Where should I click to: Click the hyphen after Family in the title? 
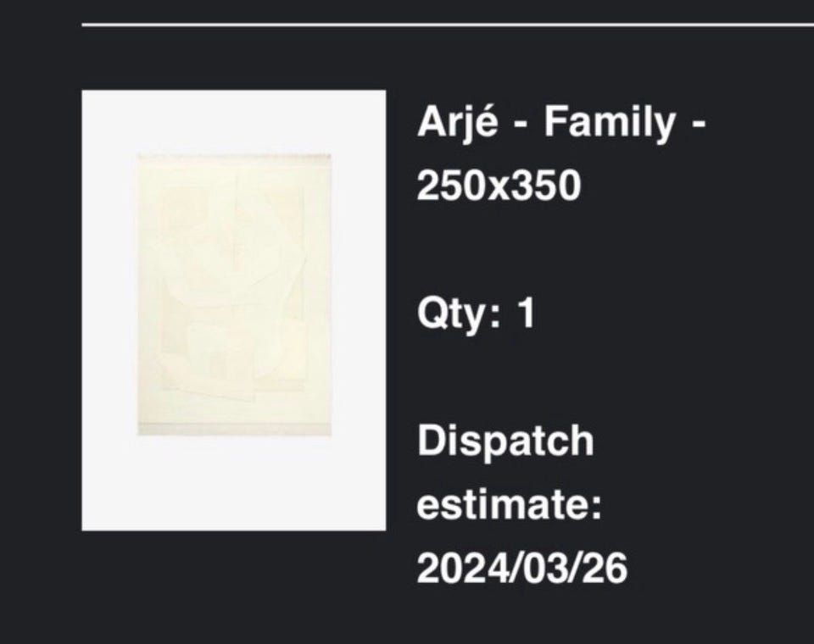coord(699,125)
